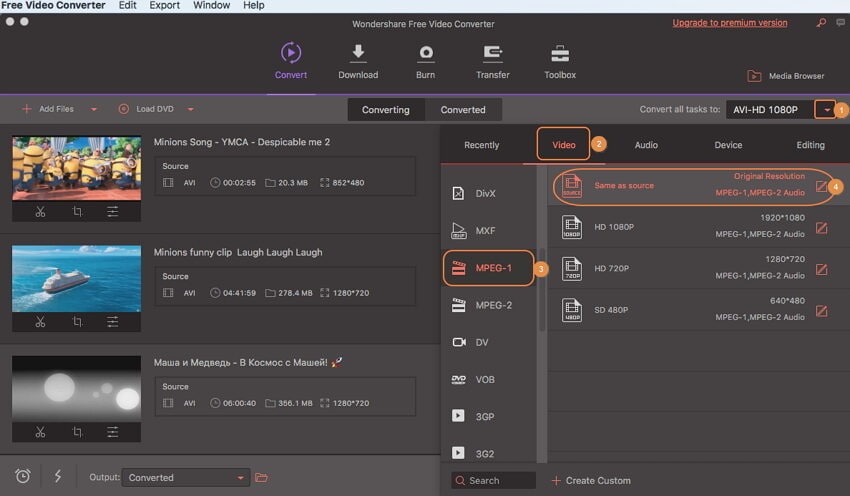This screenshot has height=496, width=850.
Task: Crop the Minions Song video
Action: (77, 211)
